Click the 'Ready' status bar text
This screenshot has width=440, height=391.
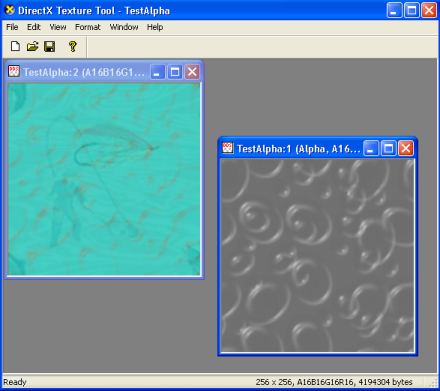pyautogui.click(x=15, y=382)
